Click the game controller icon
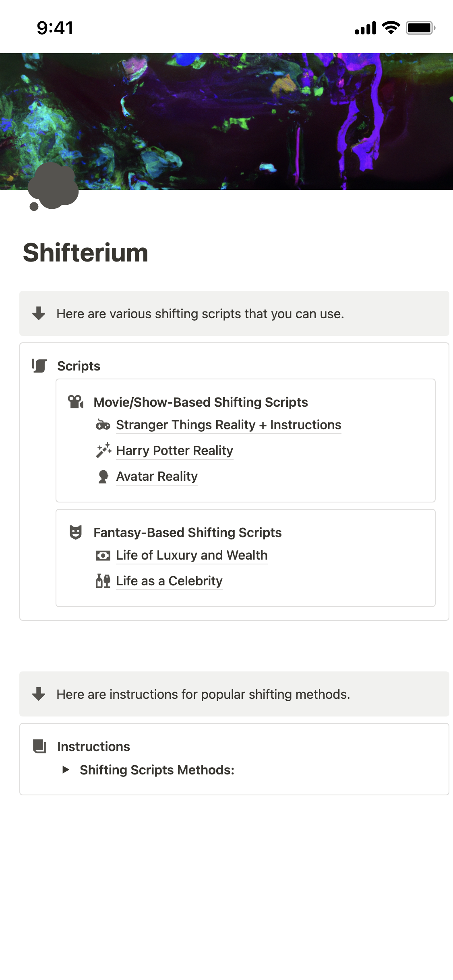The height and width of the screenshot is (980, 453). point(103,425)
